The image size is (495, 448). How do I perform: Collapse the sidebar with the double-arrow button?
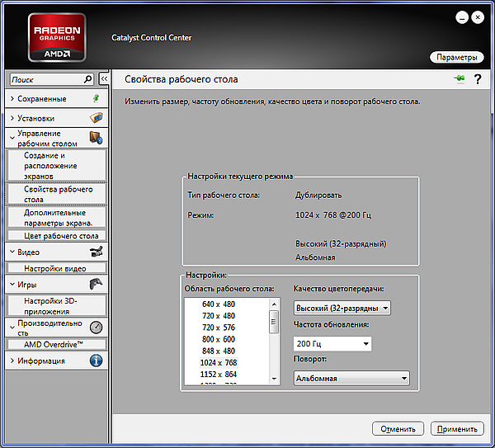point(104,79)
